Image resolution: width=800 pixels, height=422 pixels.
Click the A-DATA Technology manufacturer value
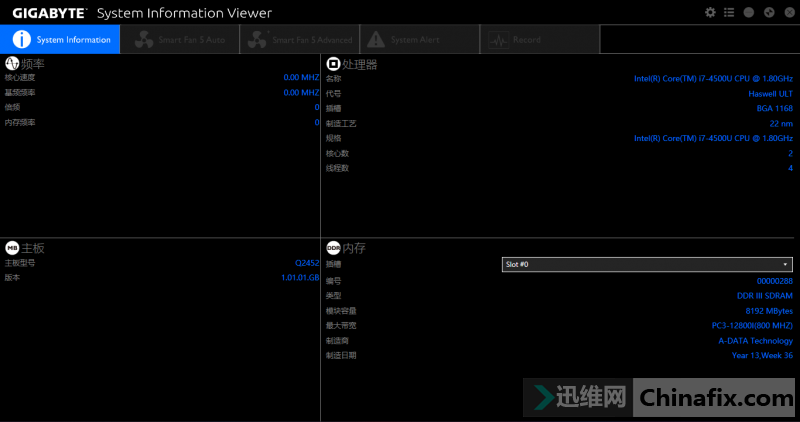point(756,341)
